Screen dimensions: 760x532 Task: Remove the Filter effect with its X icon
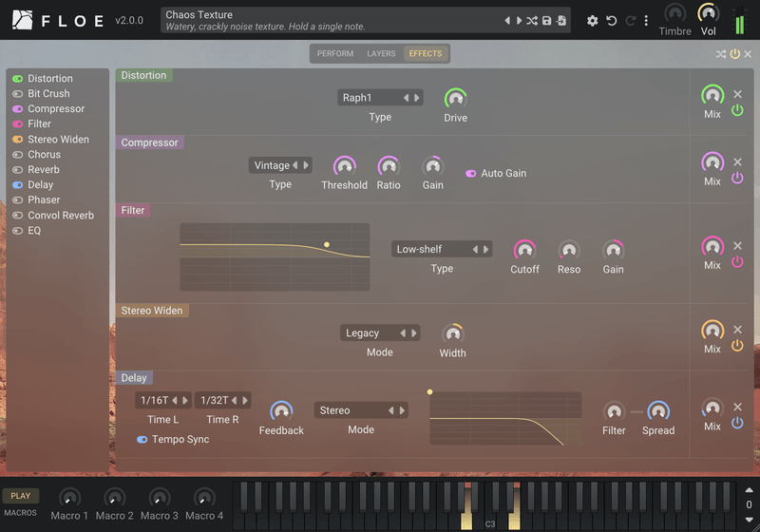(738, 246)
